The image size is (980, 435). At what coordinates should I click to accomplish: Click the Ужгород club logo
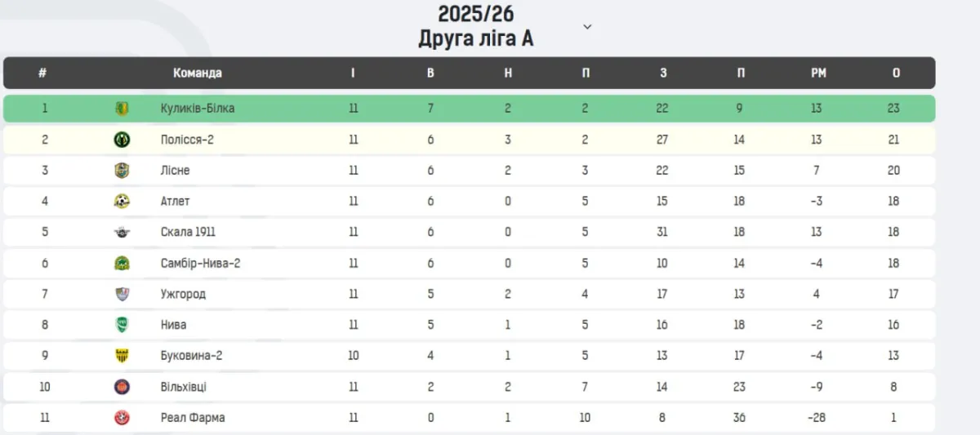click(122, 294)
